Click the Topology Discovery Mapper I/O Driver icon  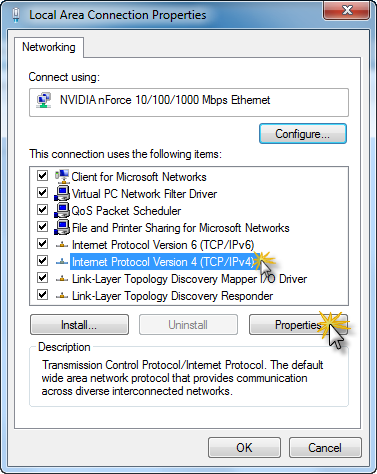[x=62, y=279]
